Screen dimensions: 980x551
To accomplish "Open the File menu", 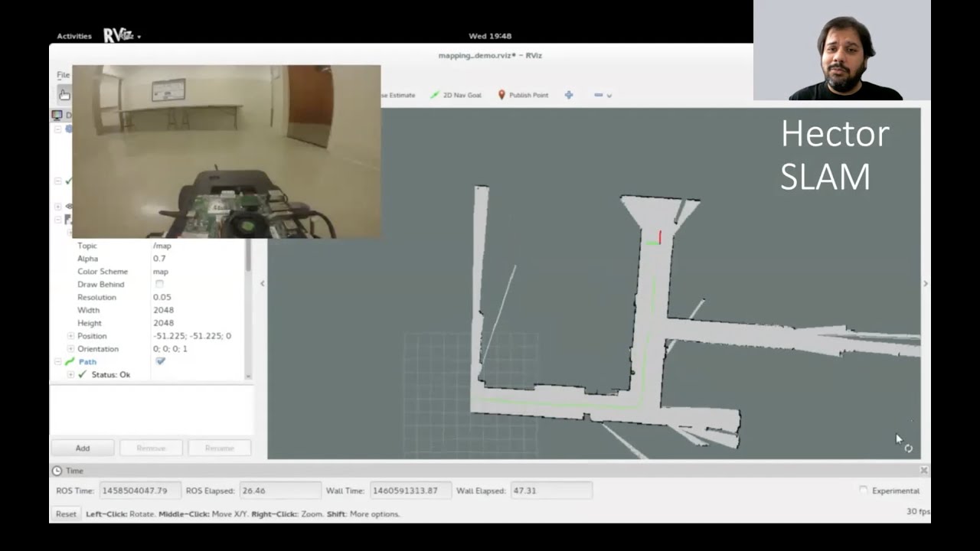I will (63, 75).
